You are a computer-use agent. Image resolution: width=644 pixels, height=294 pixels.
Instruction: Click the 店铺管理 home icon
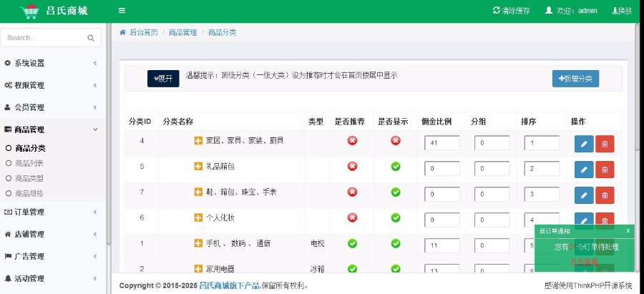[x=7, y=234]
